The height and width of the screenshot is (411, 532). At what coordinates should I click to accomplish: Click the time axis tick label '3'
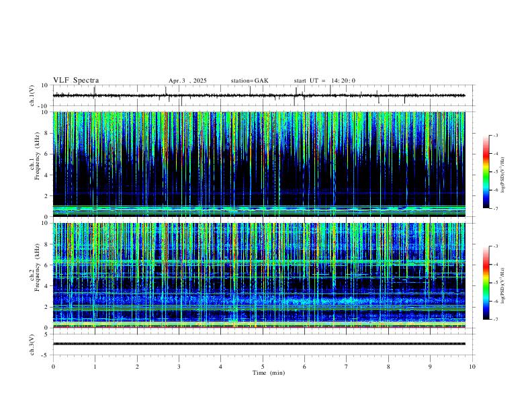click(x=179, y=367)
